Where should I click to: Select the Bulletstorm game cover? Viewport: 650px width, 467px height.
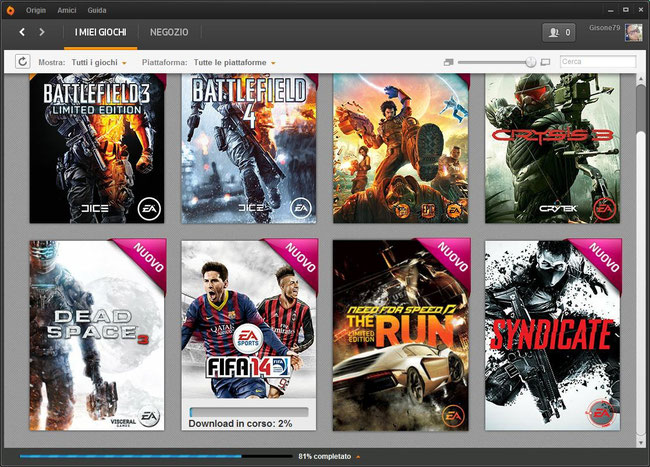(x=400, y=148)
